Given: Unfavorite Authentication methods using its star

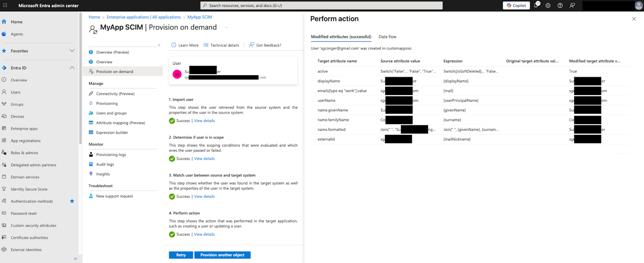Looking at the screenshot, I should tap(72, 201).
